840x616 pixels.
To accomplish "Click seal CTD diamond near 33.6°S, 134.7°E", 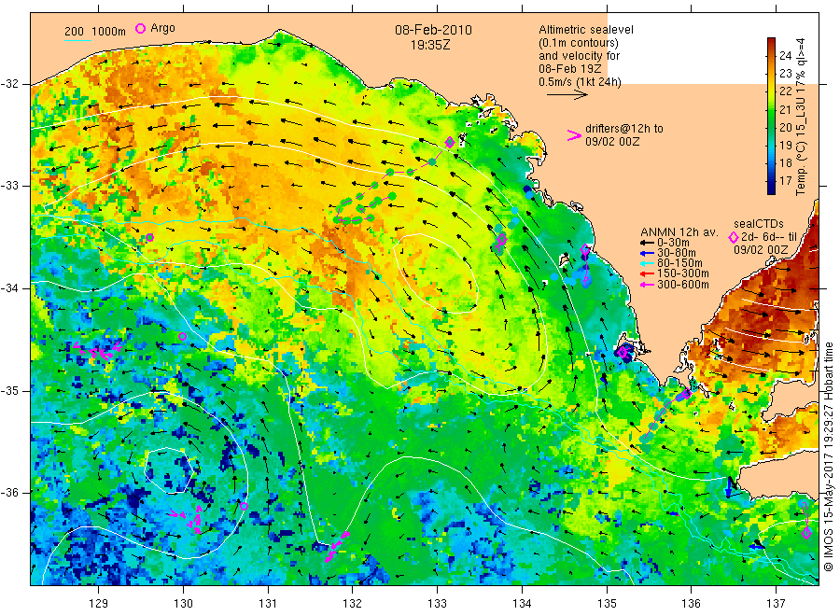I will pyautogui.click(x=585, y=250).
